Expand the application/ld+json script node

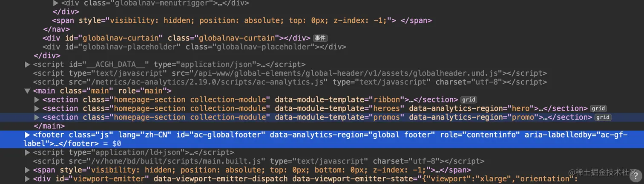pos(28,152)
